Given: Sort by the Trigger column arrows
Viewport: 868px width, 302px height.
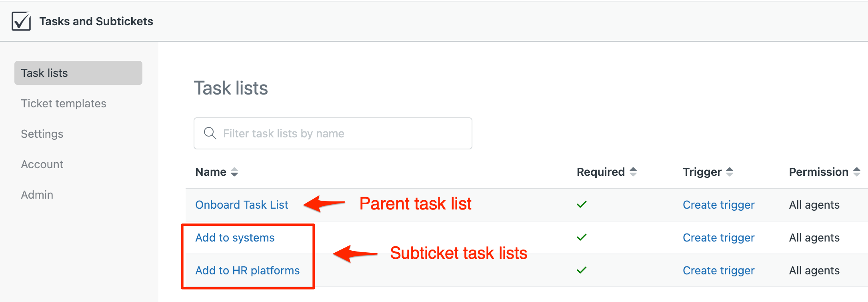Looking at the screenshot, I should click(730, 172).
